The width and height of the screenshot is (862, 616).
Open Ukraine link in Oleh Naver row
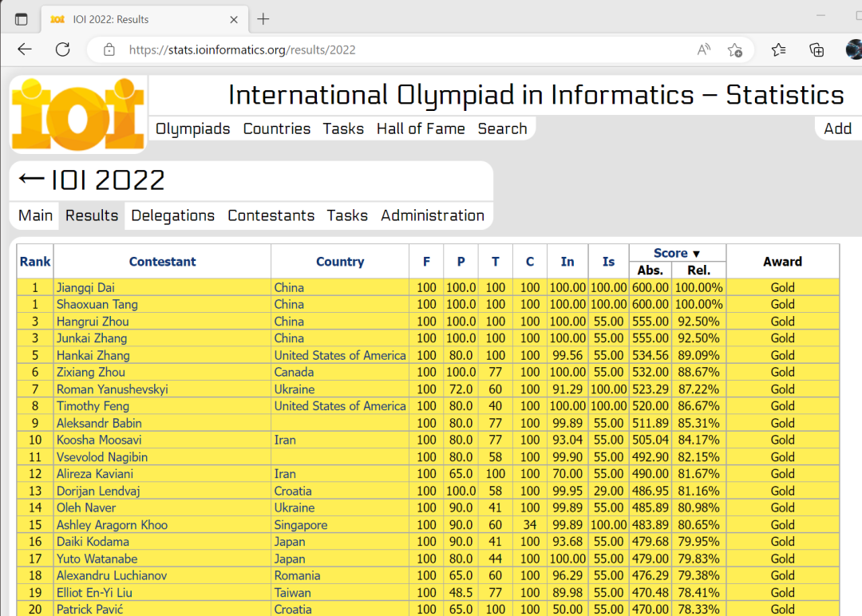pyautogui.click(x=294, y=507)
